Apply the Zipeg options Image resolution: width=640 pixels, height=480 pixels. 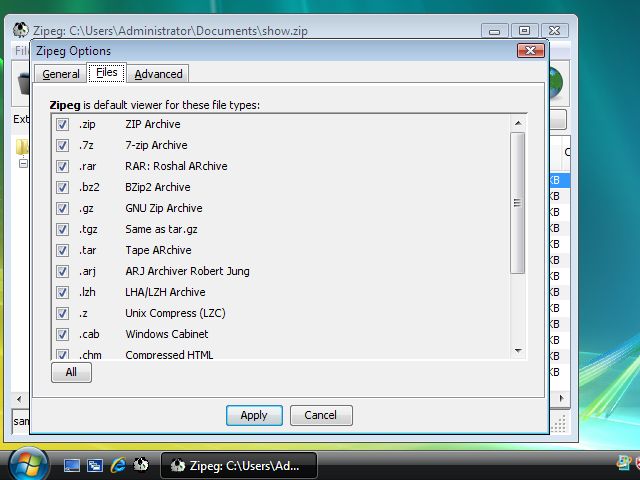254,415
